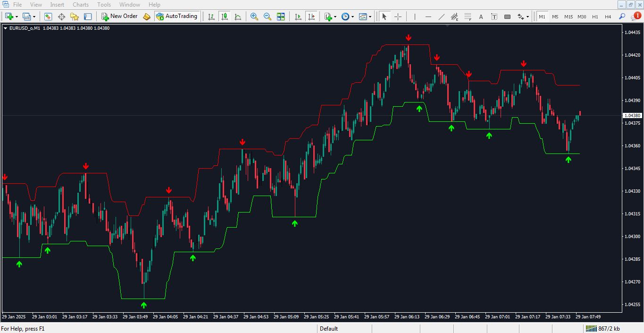Click the small triangle before EURUSD_o,M1
Viewport: 644px width, 333px height.
[5, 28]
